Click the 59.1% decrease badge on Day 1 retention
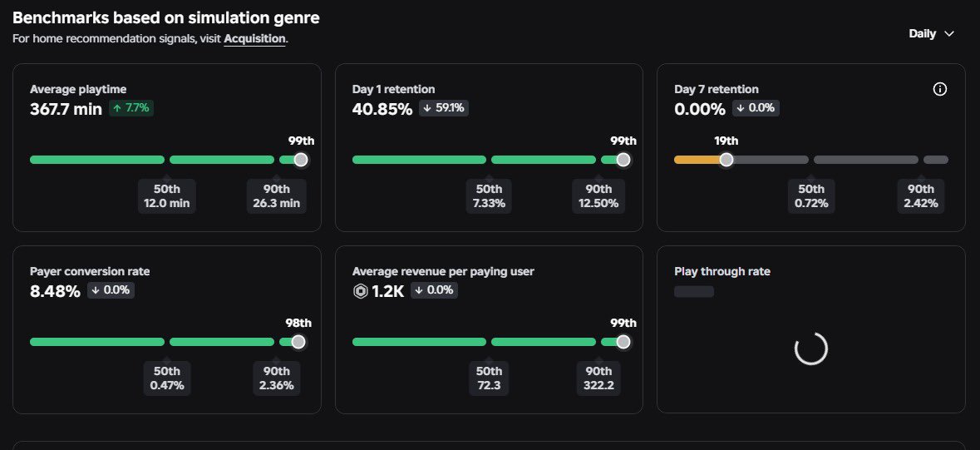This screenshot has width=980, height=450. [x=444, y=108]
